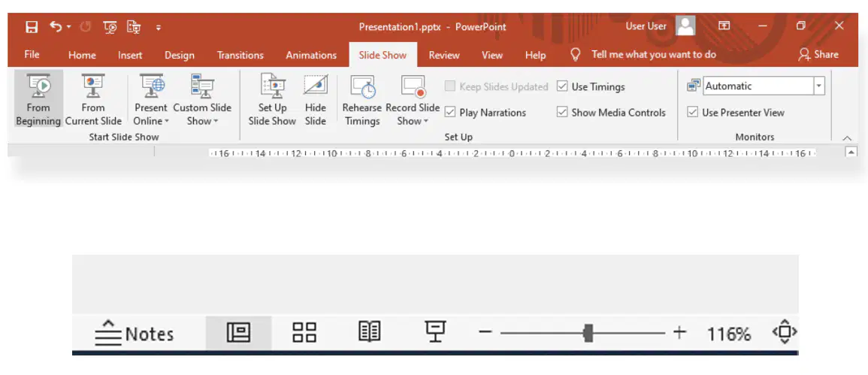Viewport: 868px width, 375px height.
Task: Switch to Normal view icon
Action: 238,333
